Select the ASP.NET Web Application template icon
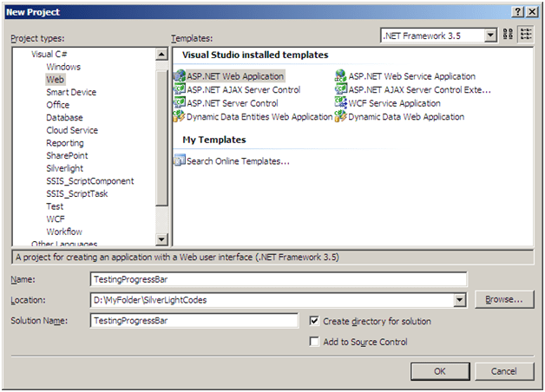 (180, 76)
